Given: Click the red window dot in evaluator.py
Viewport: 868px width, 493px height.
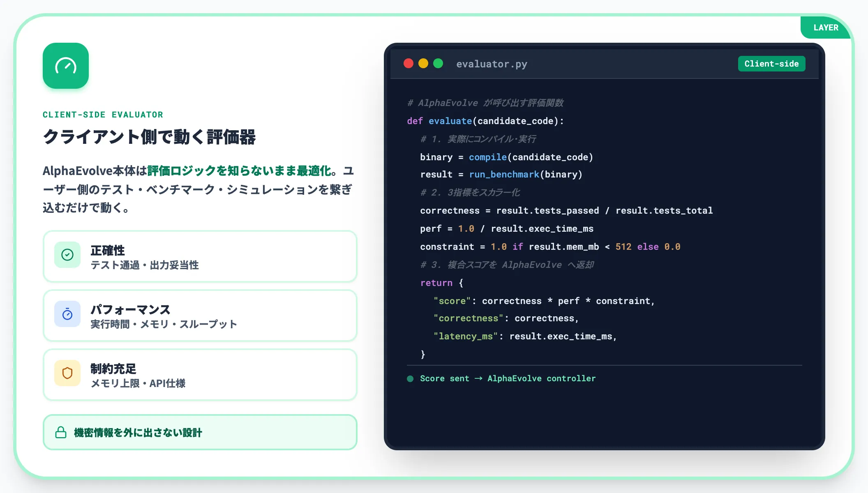Looking at the screenshot, I should pyautogui.click(x=409, y=63).
